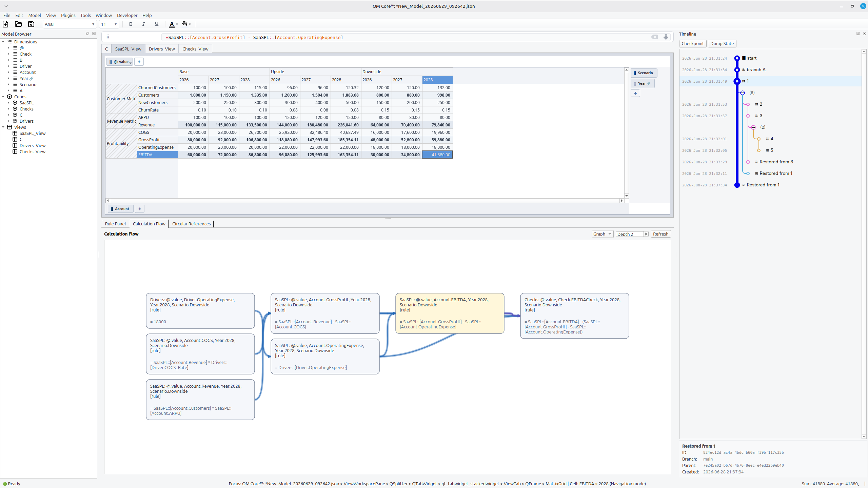Add a column dimension below Year

635,93
